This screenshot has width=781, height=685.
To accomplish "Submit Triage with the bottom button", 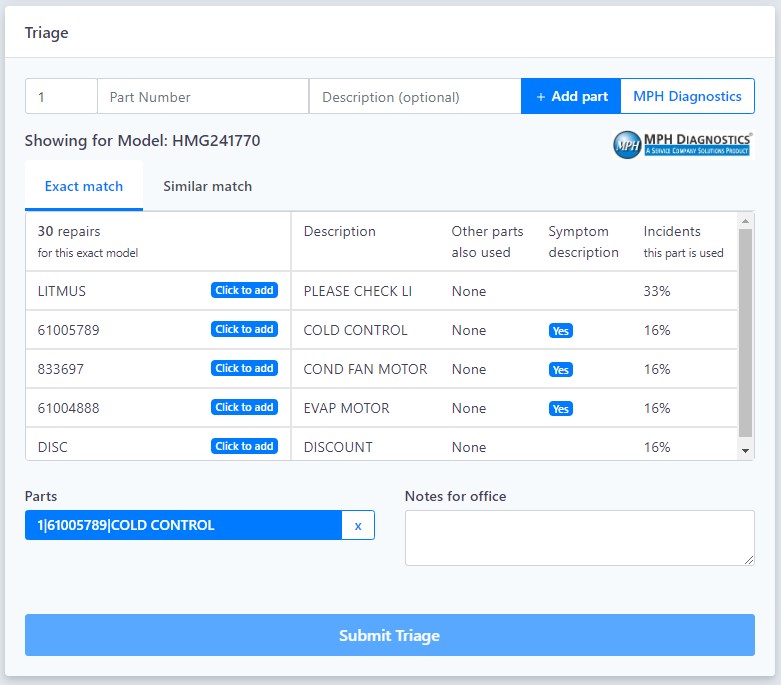I will pos(390,635).
